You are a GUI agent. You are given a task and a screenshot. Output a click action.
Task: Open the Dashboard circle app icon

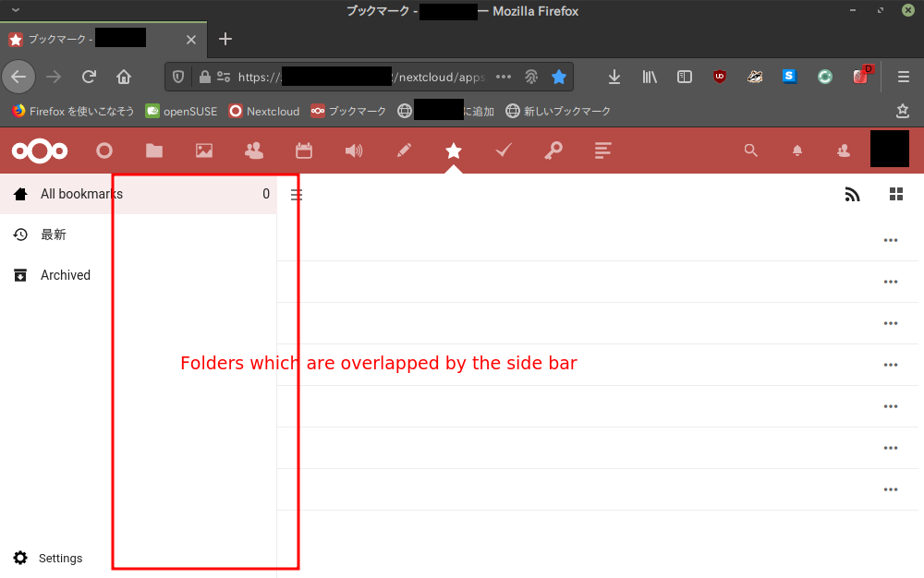click(x=104, y=151)
